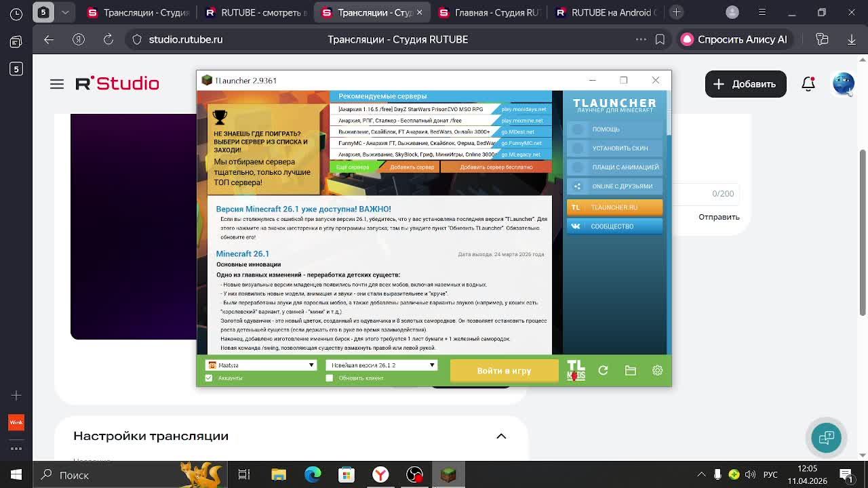This screenshot has height=488, width=868.
Task: Open Плащи с анимацией in TLauncher
Action: tap(614, 167)
